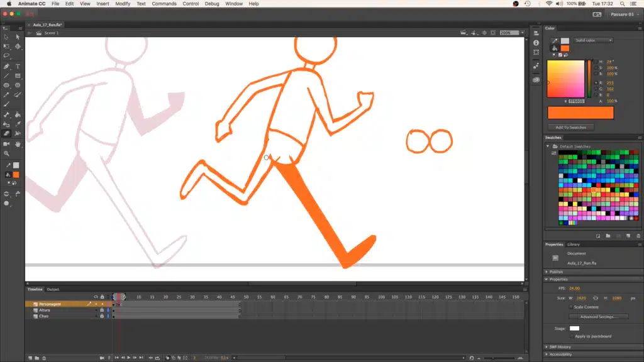Expand the SWF History section
This screenshot has width=644, height=362.
[560, 346]
